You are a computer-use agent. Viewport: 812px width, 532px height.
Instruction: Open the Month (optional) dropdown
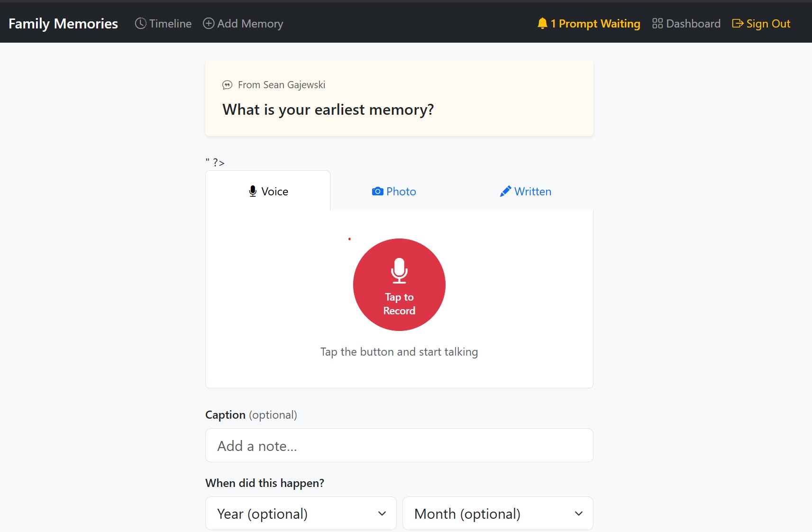pyautogui.click(x=498, y=514)
